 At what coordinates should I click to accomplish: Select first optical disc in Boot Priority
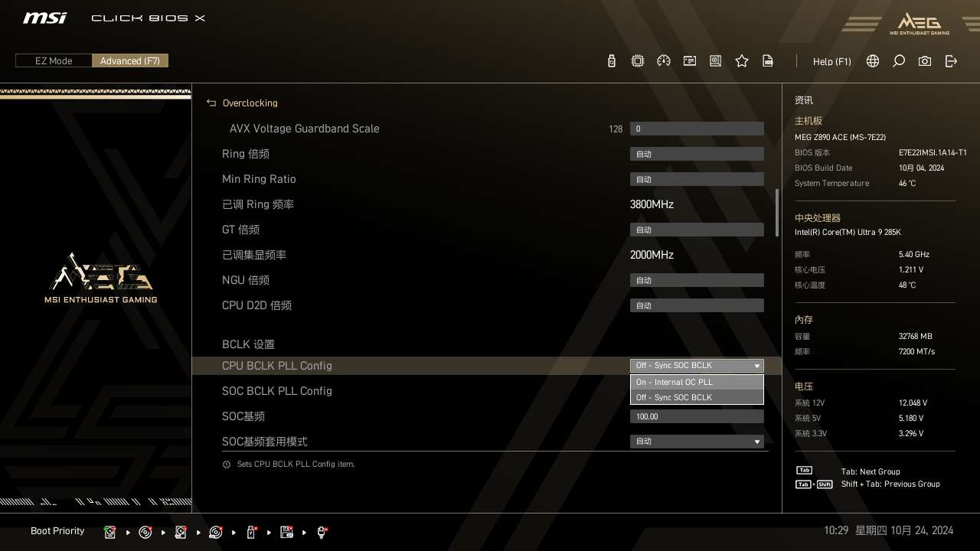[145, 532]
